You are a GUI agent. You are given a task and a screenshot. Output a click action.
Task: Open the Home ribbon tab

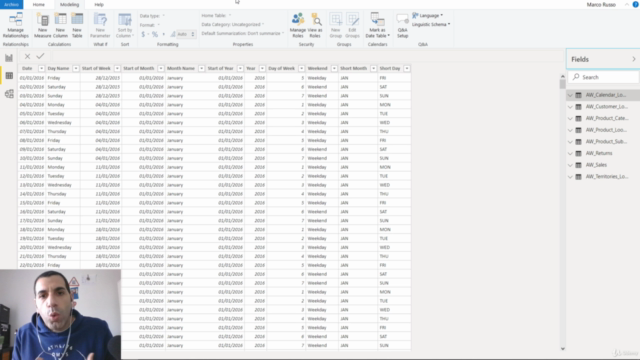click(x=39, y=4)
